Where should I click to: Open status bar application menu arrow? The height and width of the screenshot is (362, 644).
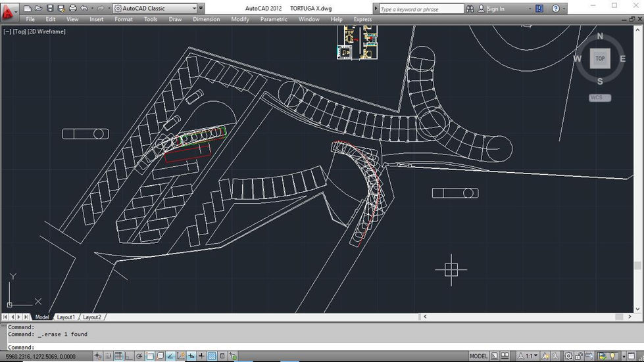point(624,356)
